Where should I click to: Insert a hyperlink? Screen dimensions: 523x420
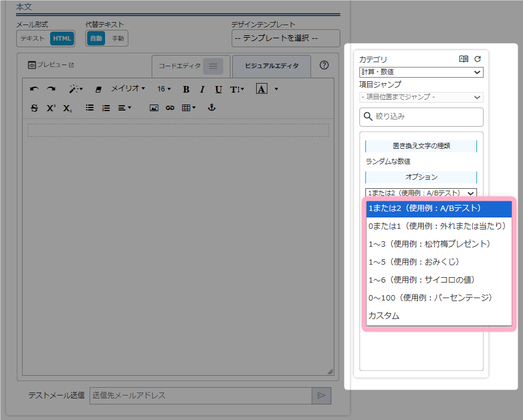(x=170, y=108)
